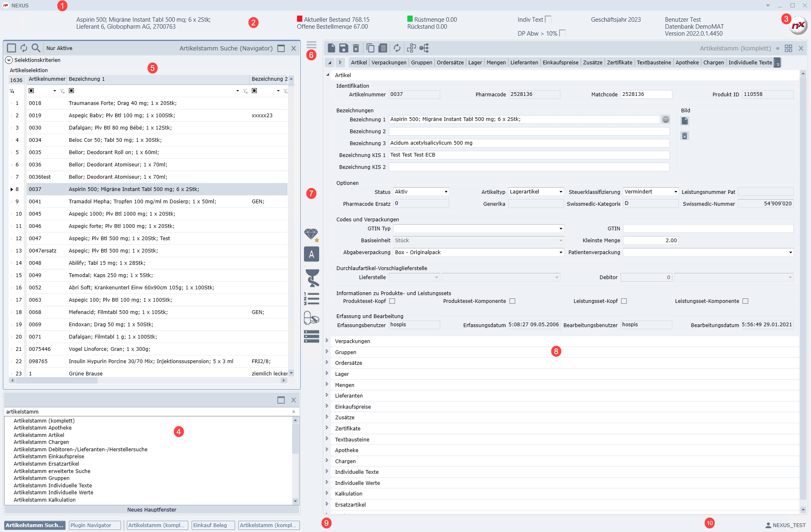Image resolution: width=811 pixels, height=532 pixels.
Task: Click the Bezeichnung 2 input field
Action: tap(529, 131)
